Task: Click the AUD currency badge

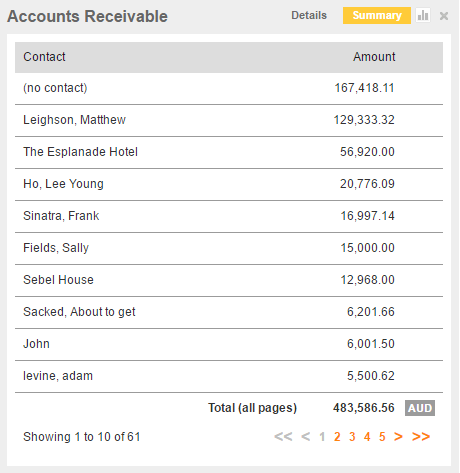Action: [x=420, y=408]
